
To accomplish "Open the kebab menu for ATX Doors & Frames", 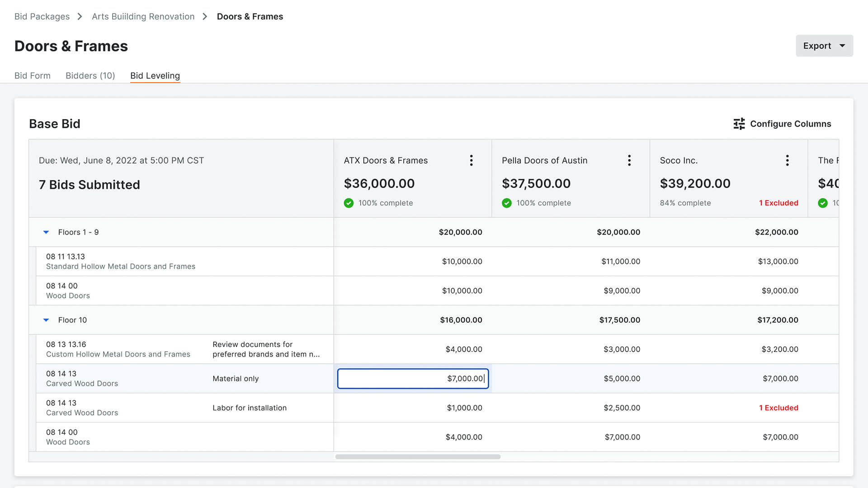I will [471, 160].
